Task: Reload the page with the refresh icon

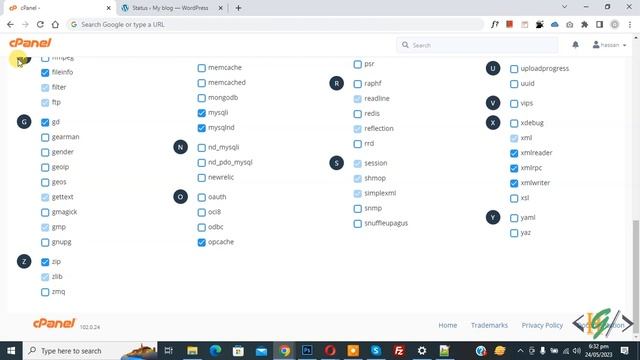Action: point(40,24)
